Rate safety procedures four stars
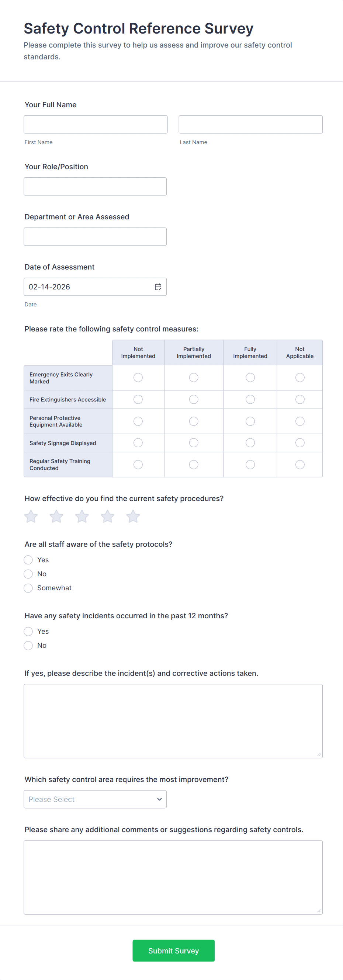The height and width of the screenshot is (980, 343). [107, 516]
